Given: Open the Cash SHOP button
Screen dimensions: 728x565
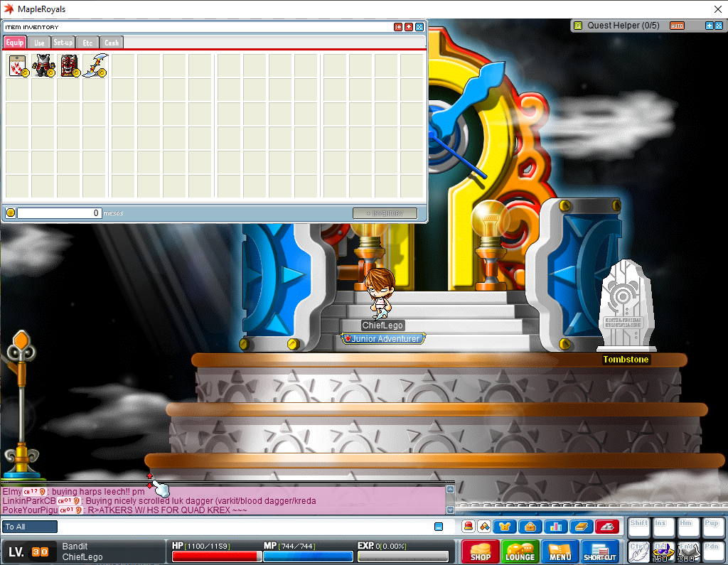Looking at the screenshot, I should point(480,551).
